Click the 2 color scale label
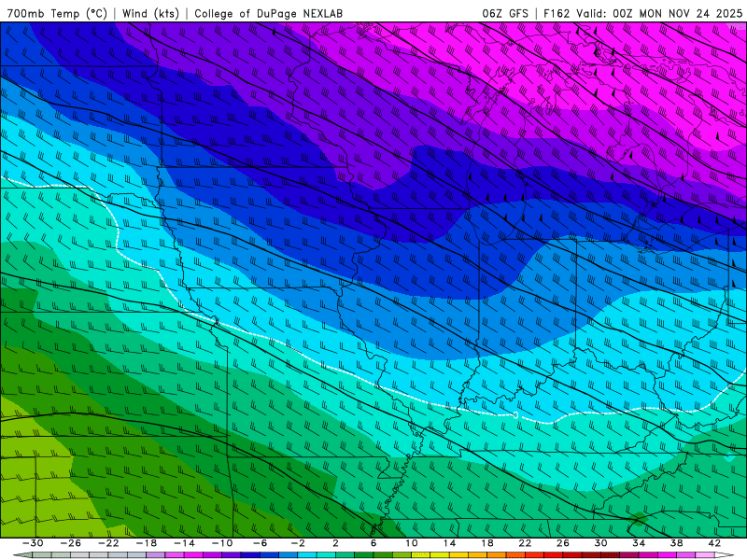 tap(335, 543)
